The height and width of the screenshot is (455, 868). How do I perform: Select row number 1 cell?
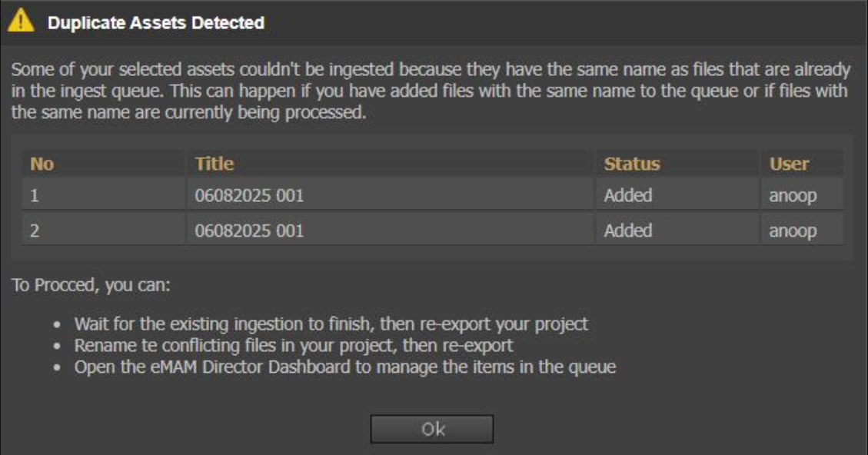[104, 195]
